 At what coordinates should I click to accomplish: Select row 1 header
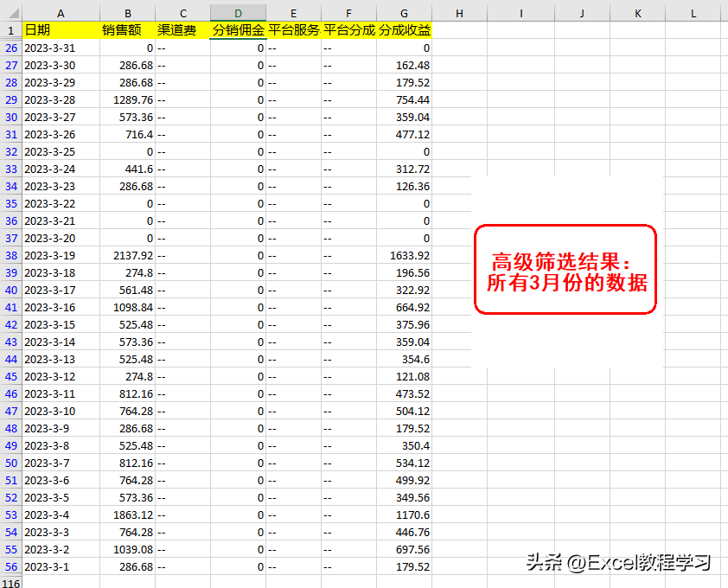point(11,30)
